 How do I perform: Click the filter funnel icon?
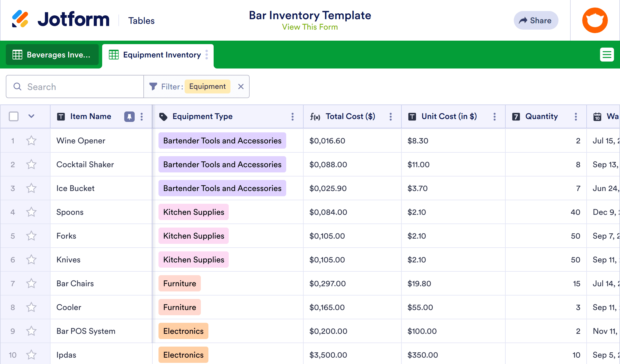[153, 87]
